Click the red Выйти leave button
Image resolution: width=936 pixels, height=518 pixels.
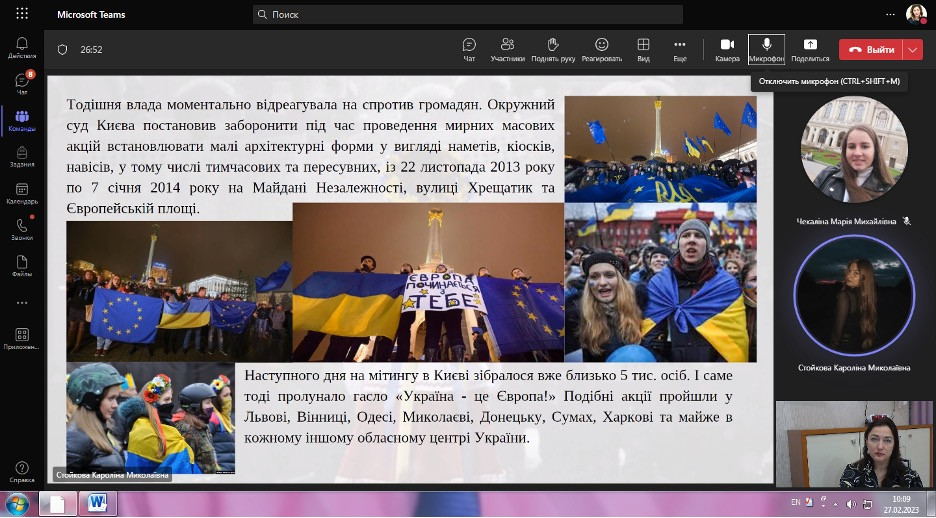point(869,49)
